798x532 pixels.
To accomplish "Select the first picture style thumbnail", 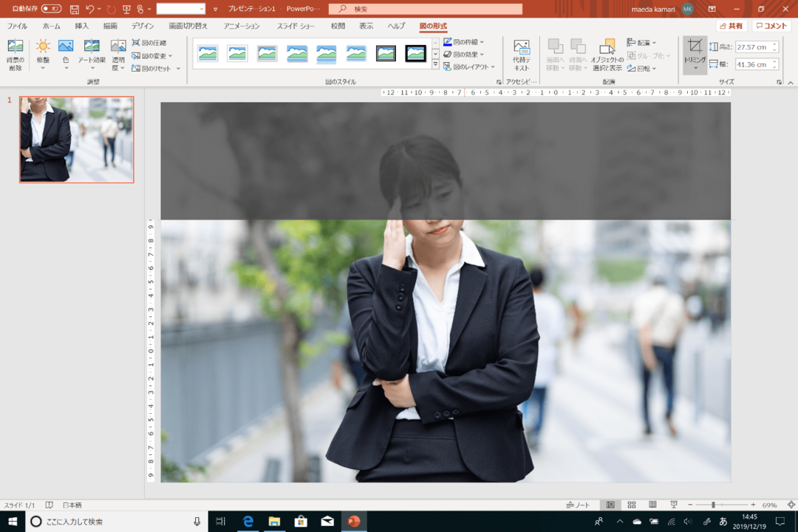I will (208, 53).
